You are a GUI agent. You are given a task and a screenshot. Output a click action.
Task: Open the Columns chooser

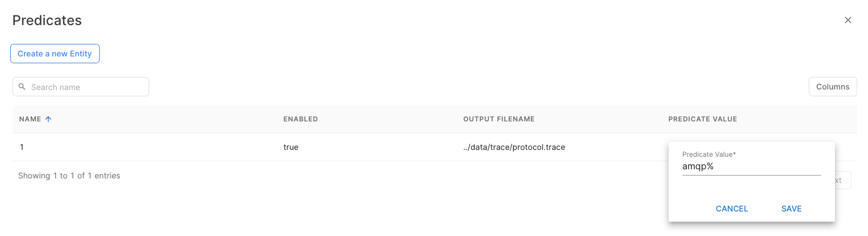[x=832, y=87]
